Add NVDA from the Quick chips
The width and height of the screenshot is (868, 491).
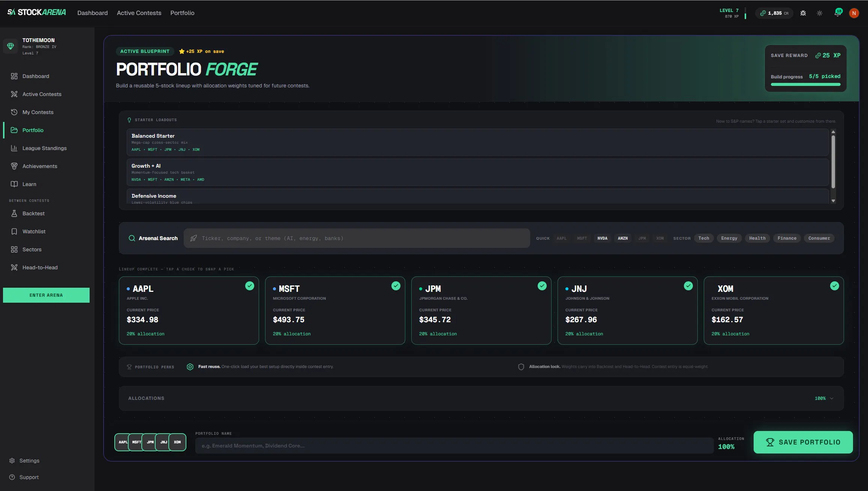click(603, 238)
